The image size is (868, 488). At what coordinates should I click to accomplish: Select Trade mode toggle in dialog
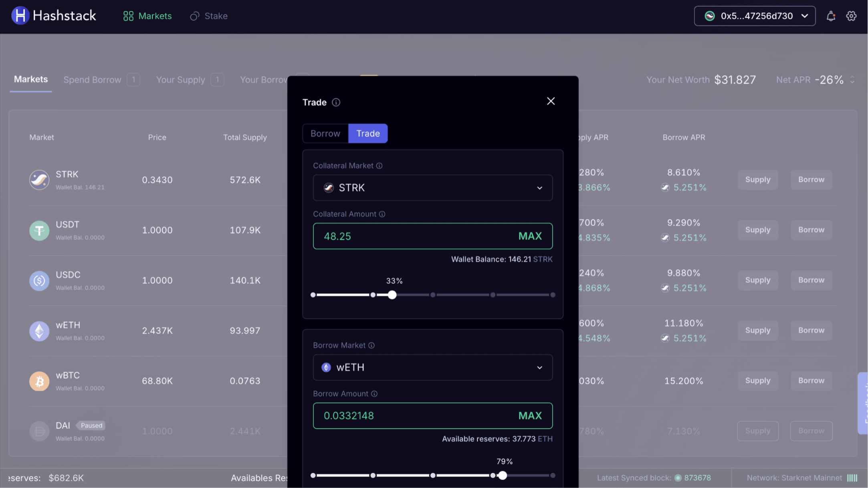click(x=368, y=133)
